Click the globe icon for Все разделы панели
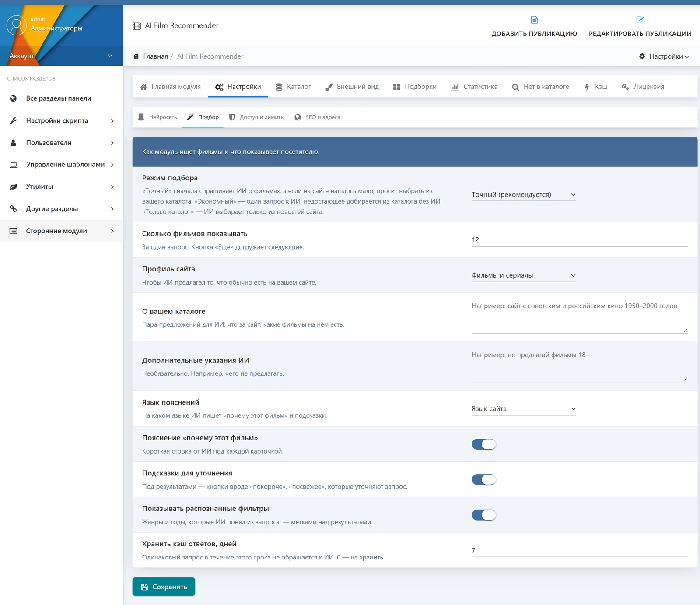The height and width of the screenshot is (605, 700). click(14, 98)
